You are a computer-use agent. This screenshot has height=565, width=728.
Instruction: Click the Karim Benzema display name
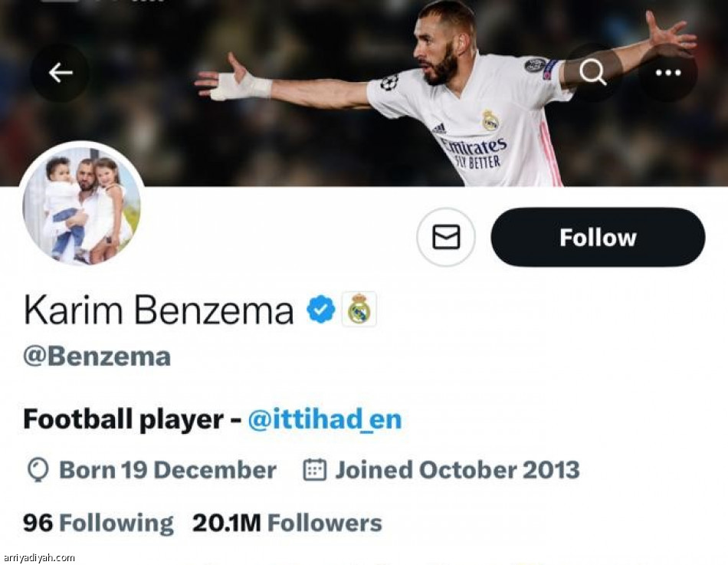(x=159, y=310)
